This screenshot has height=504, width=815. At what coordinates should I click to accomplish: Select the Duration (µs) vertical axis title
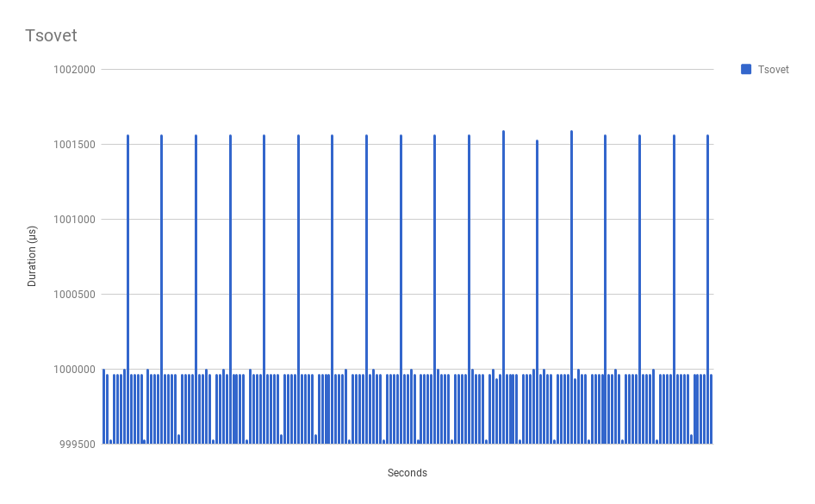click(x=33, y=256)
